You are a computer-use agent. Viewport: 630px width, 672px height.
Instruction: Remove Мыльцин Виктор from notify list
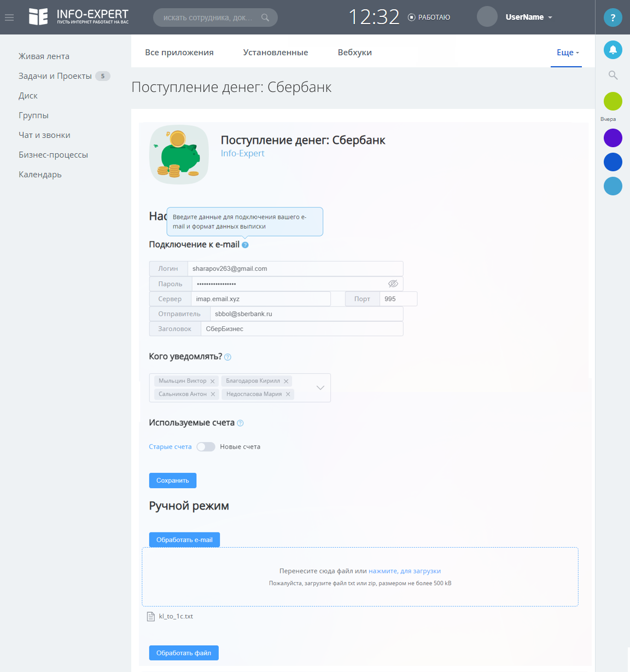tap(213, 381)
